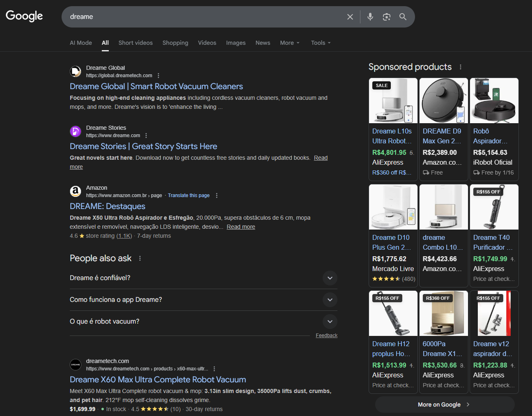Clear the search box with the X icon
This screenshot has width=532, height=416.
(350, 17)
